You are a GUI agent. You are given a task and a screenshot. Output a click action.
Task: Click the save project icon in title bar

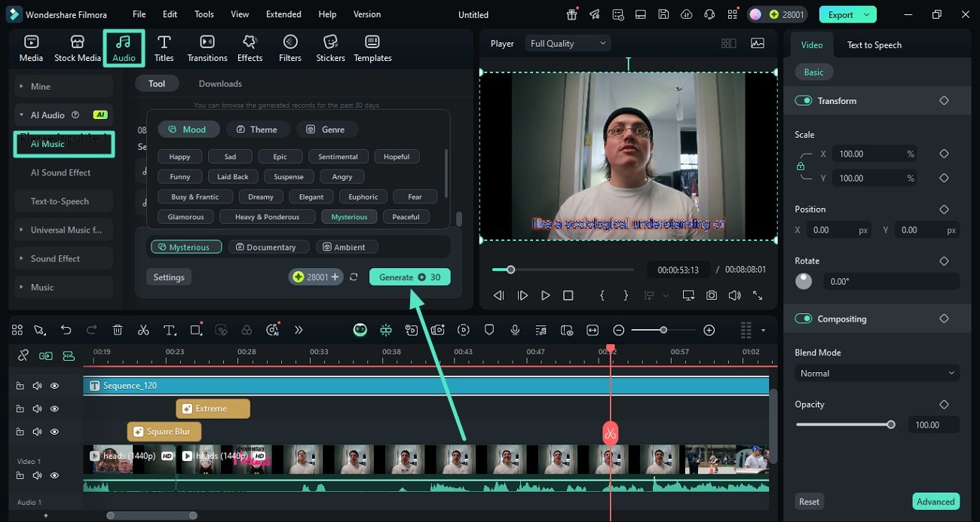[x=663, y=14]
